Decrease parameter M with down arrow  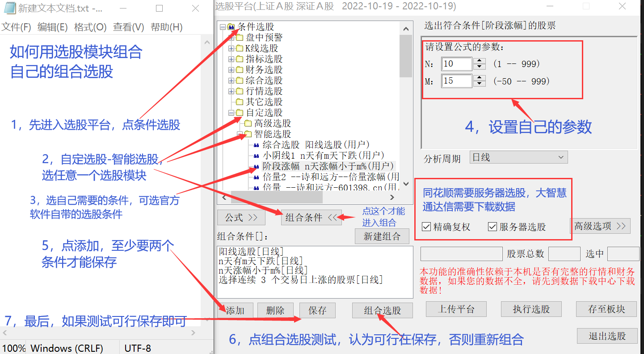coord(480,84)
